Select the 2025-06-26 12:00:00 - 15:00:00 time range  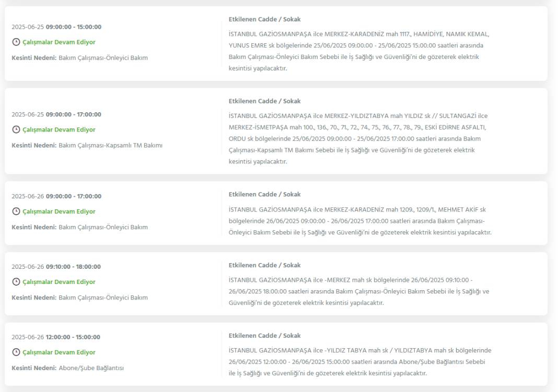coord(56,337)
